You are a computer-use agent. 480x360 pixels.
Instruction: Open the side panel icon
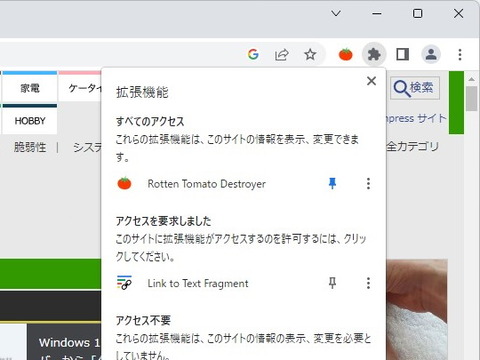(402, 54)
